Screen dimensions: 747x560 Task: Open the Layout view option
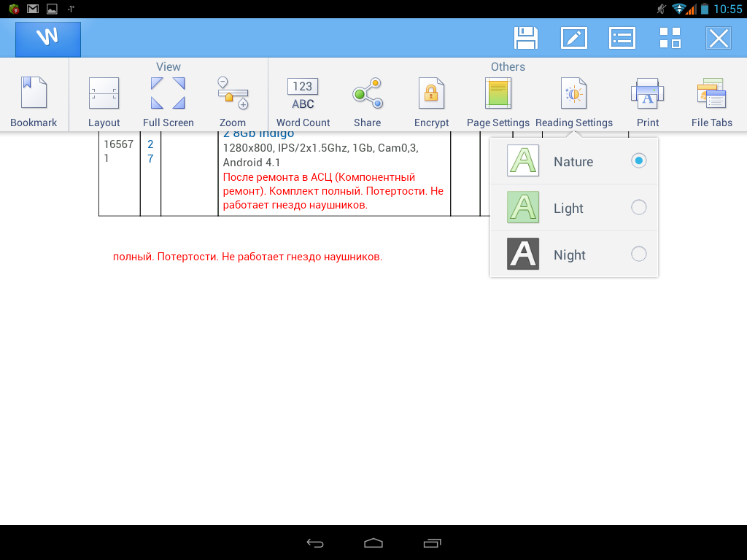[x=104, y=101]
